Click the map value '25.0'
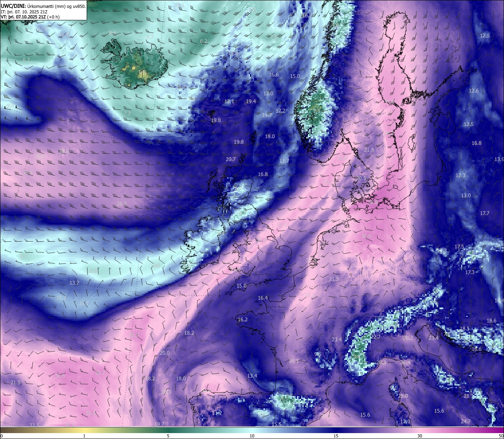 [x=403, y=396]
